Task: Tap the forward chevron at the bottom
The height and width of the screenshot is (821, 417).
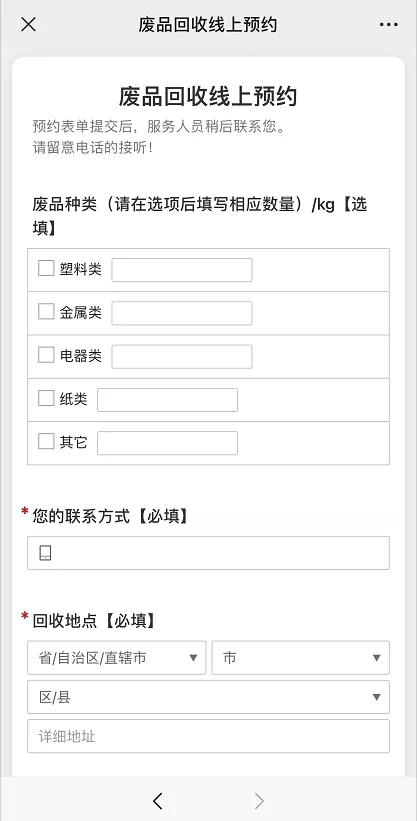Action: click(x=259, y=801)
